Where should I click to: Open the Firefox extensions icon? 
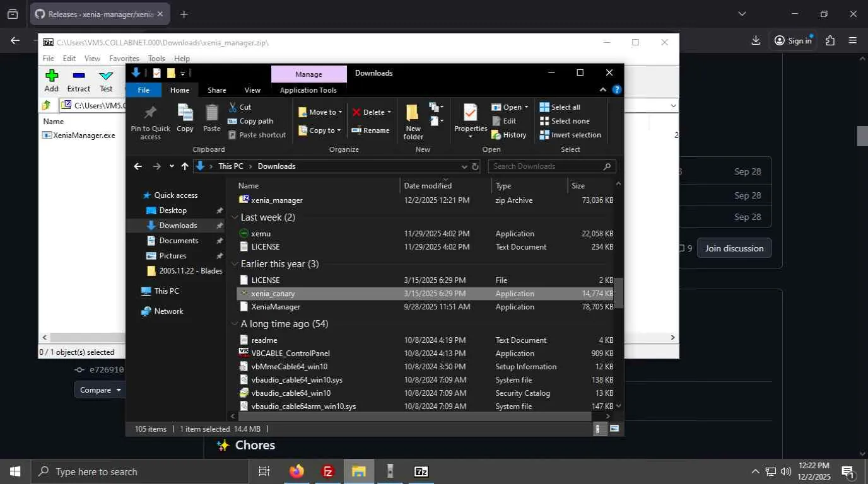[x=830, y=40]
